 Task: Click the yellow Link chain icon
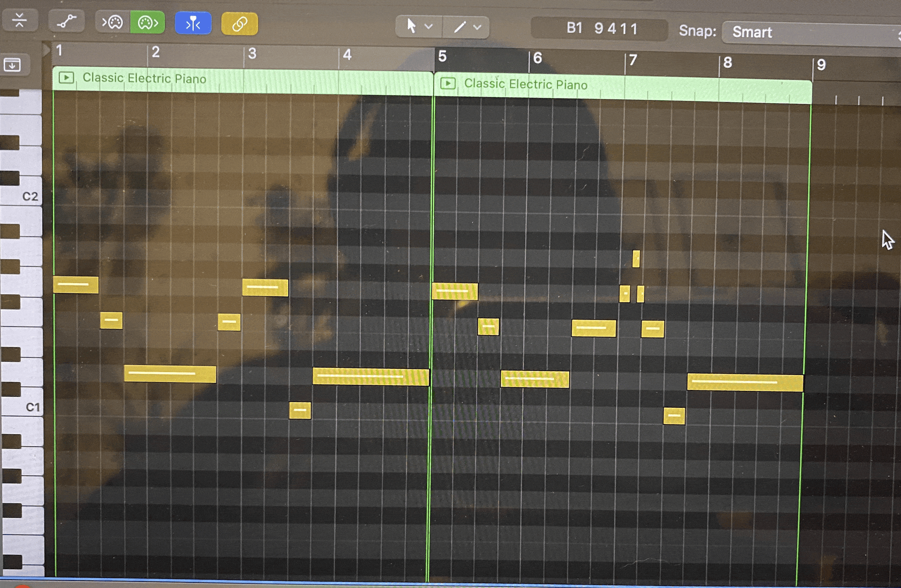[x=239, y=24]
